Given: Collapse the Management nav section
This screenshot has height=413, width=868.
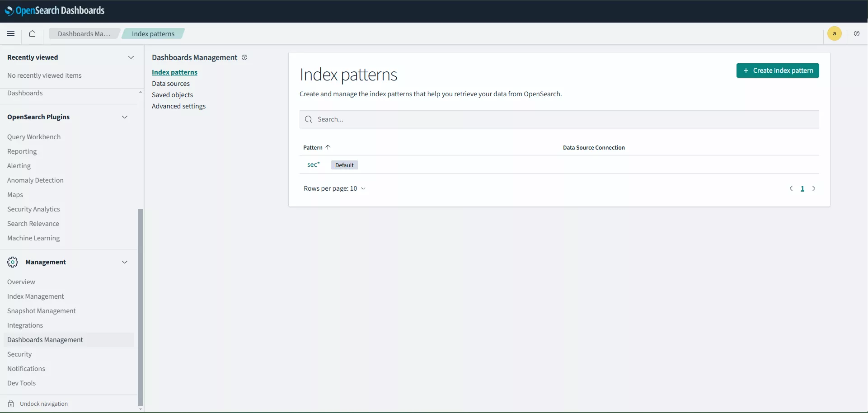Looking at the screenshot, I should tap(125, 262).
